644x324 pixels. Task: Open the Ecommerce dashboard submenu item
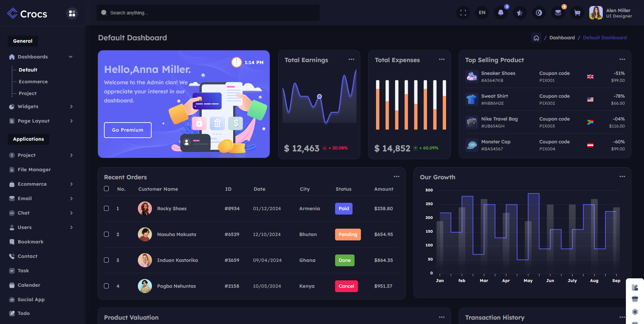point(33,82)
